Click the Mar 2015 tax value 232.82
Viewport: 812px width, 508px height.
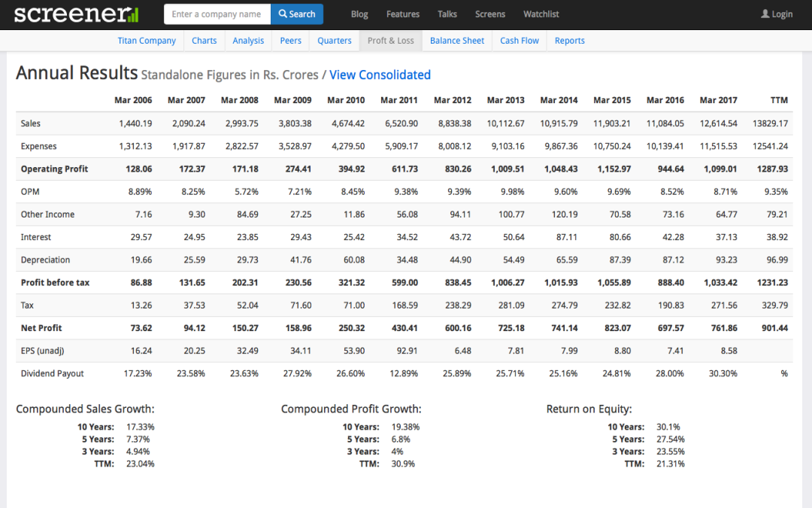[x=618, y=306]
